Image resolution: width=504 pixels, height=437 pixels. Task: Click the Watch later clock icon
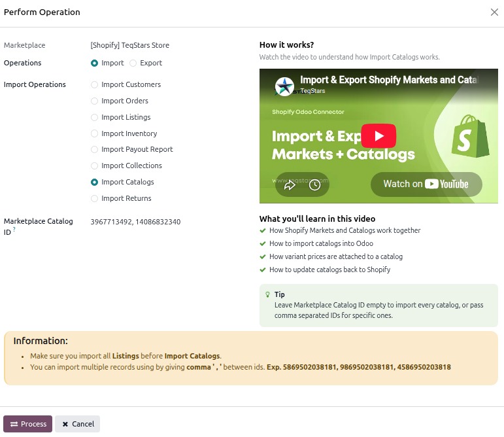pos(314,185)
